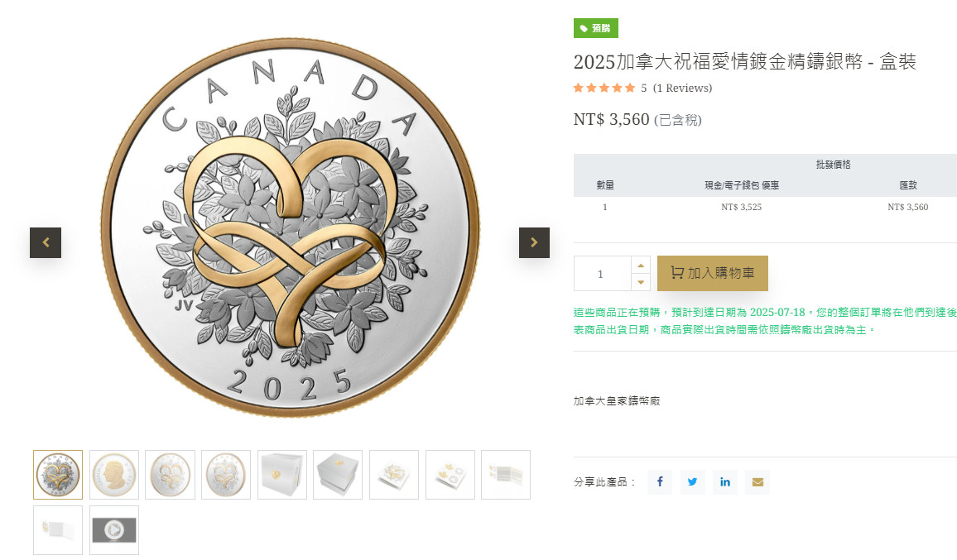
Task: Share product on Twitter
Action: click(x=692, y=482)
